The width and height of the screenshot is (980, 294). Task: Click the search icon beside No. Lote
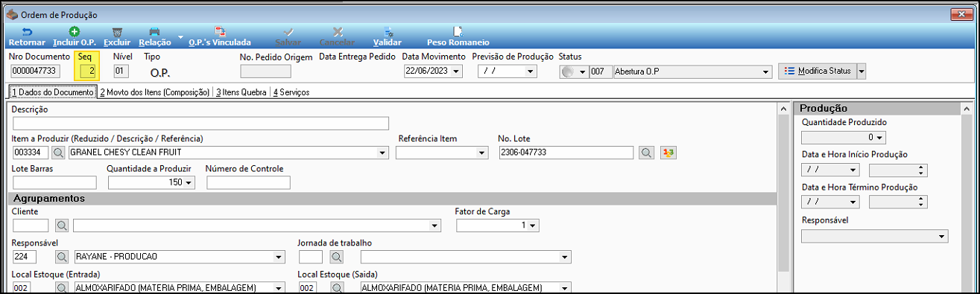(x=647, y=153)
